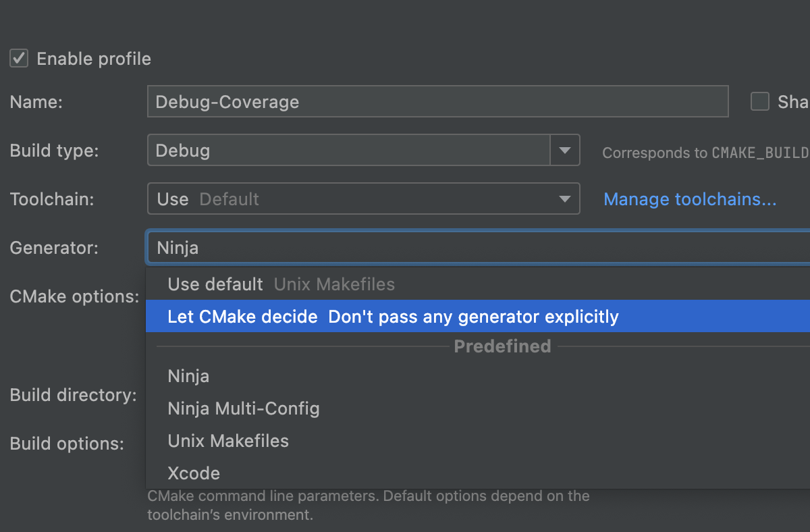
Task: Click the Build type: label
Action: [x=54, y=151]
